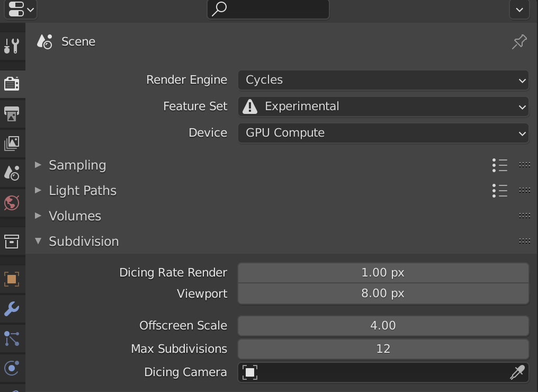Open the Output properties printer icon
This screenshot has height=392, width=538.
click(x=12, y=113)
